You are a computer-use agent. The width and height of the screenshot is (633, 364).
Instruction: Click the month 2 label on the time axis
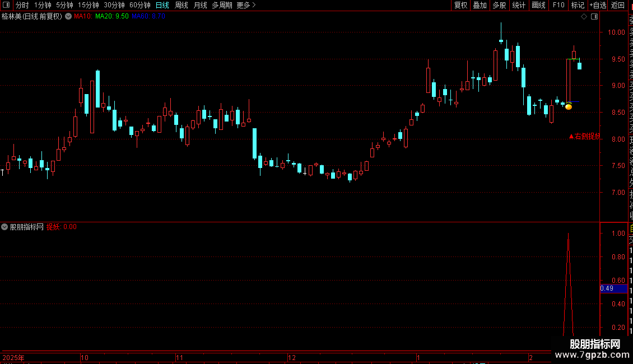click(x=531, y=357)
